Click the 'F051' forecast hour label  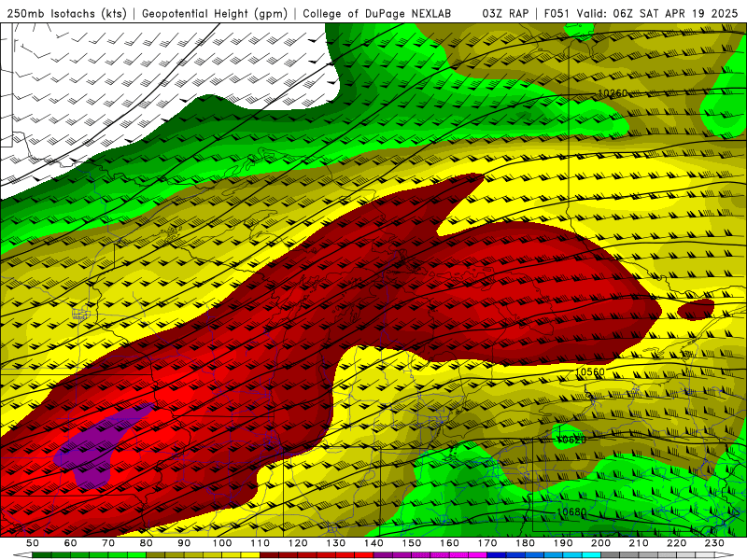click(x=557, y=13)
